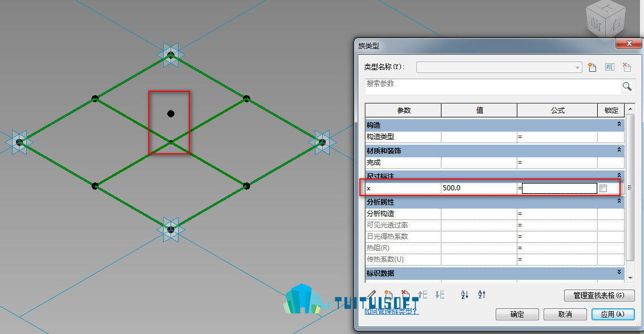
Task: Toggle lock checkbox for x parameter
Action: click(x=603, y=188)
